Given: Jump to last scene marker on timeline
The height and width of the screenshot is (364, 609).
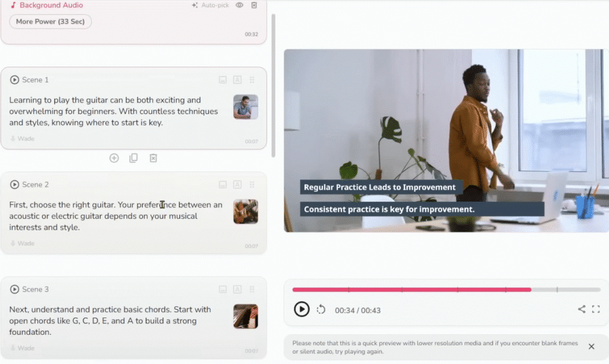Looking at the screenshot, I should coord(557,290).
